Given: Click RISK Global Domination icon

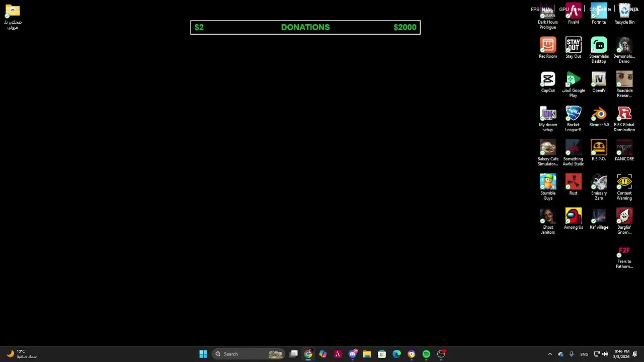Looking at the screenshot, I should tap(624, 119).
